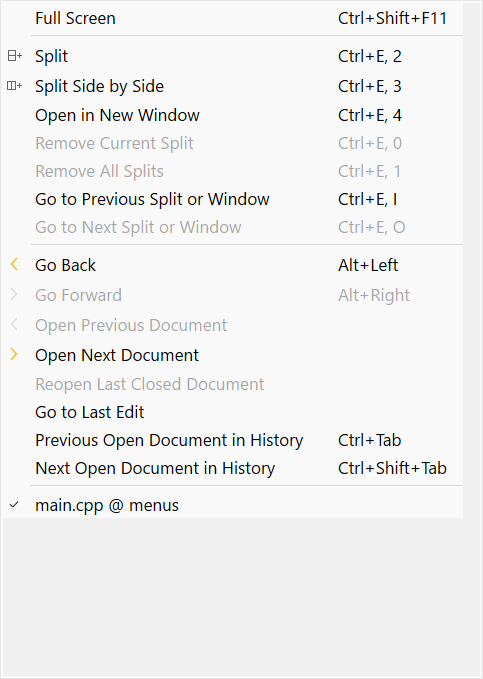
Task: Select Previous Open Document in History
Action: 233,440
